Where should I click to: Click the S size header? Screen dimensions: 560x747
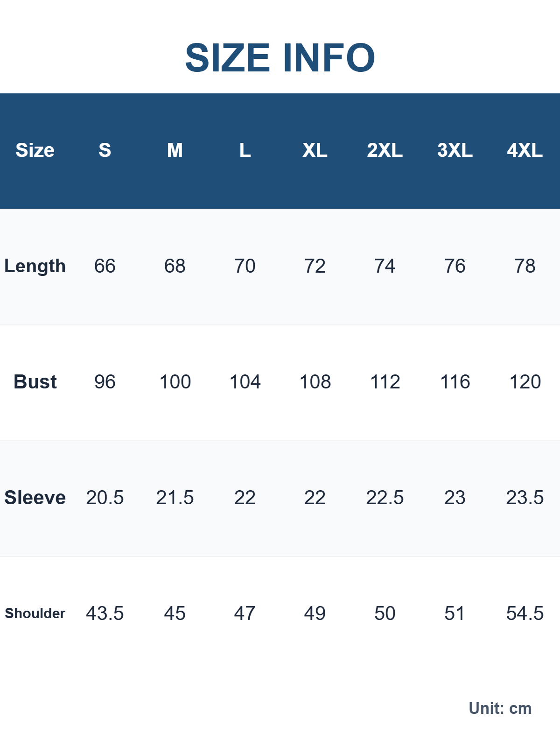[105, 150]
